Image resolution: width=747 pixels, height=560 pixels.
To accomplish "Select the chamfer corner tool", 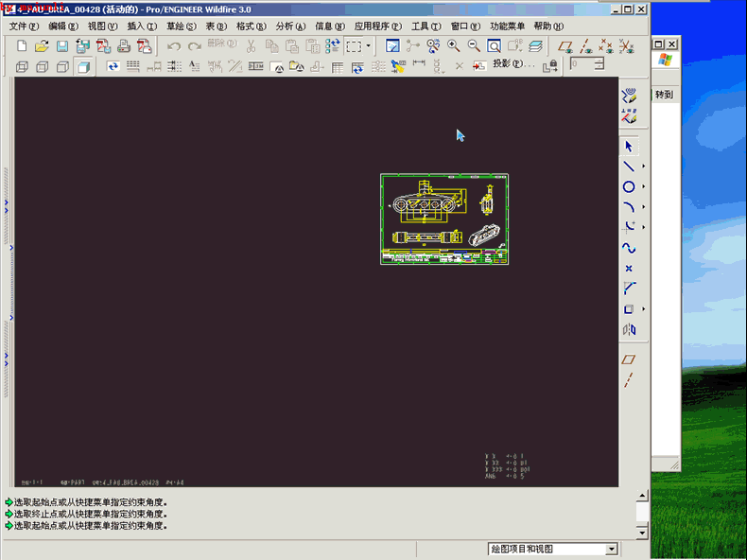I will pos(629,289).
